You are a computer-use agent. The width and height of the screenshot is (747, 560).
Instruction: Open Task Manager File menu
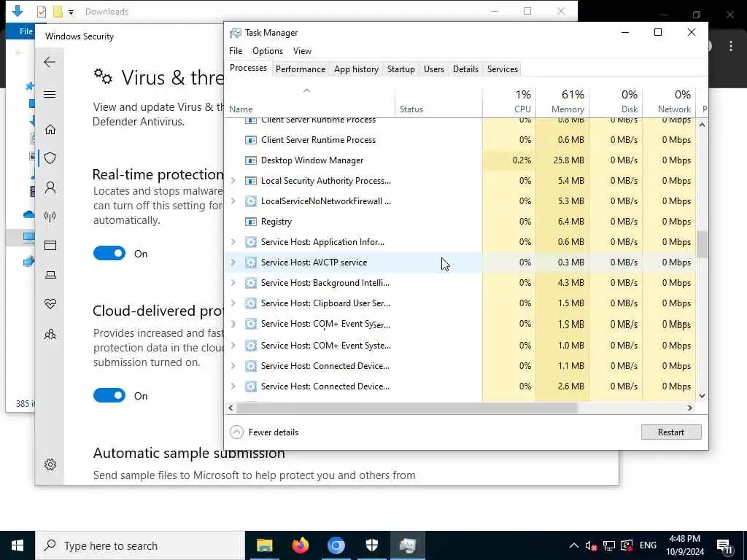[x=236, y=51]
